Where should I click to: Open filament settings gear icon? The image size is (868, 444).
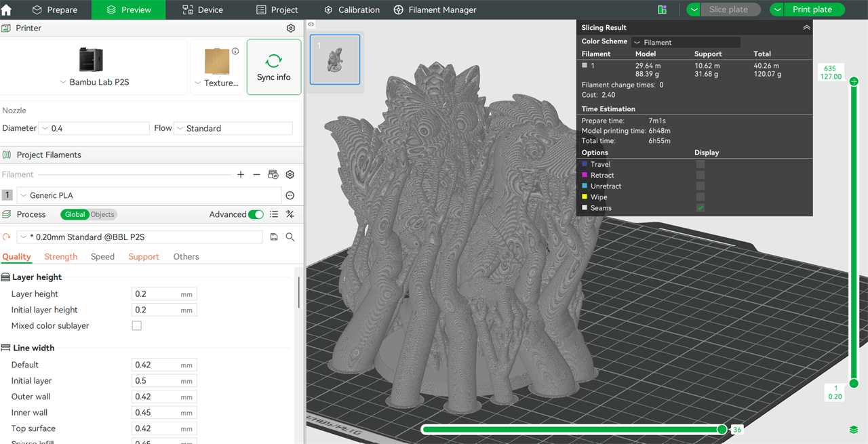[x=290, y=175]
